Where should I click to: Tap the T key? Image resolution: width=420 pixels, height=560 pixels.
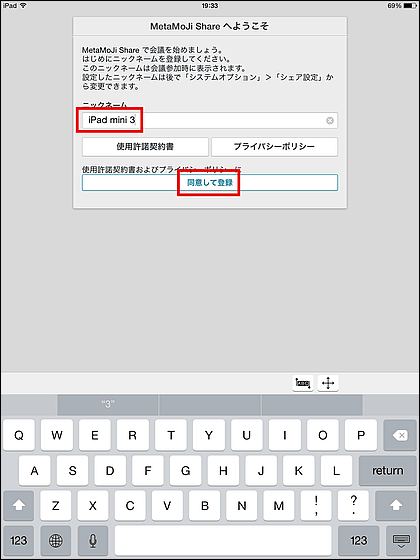(x=171, y=435)
